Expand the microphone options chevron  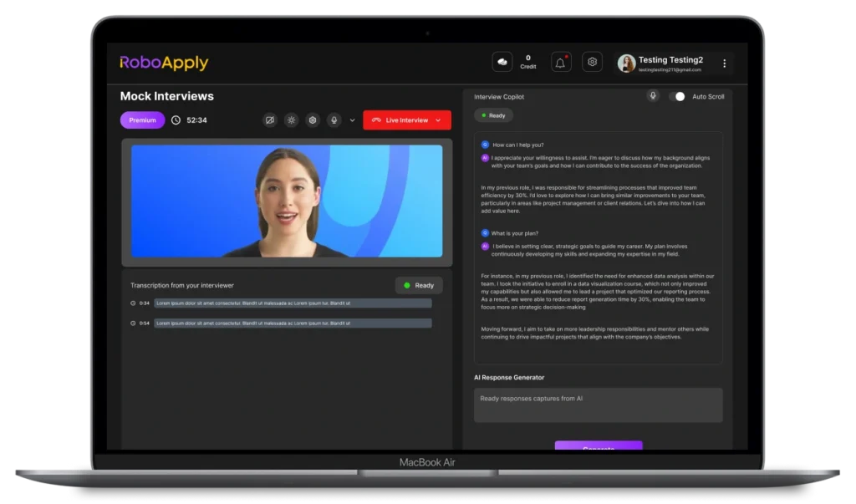[352, 120]
